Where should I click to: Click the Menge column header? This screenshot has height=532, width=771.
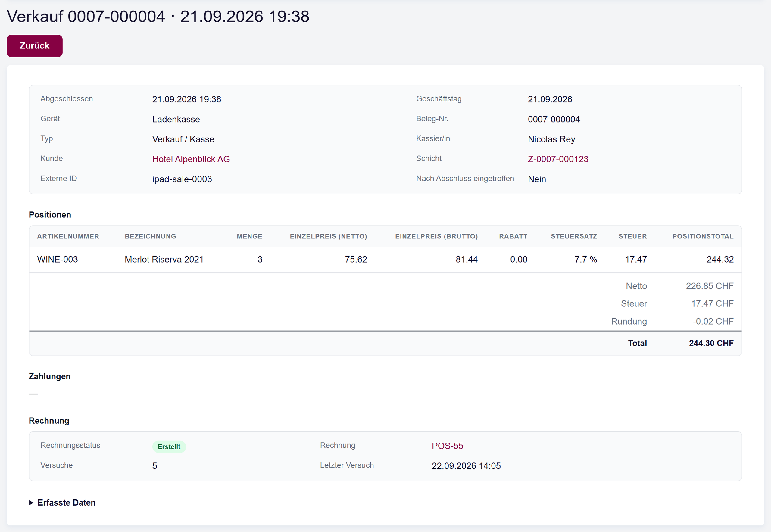point(249,236)
